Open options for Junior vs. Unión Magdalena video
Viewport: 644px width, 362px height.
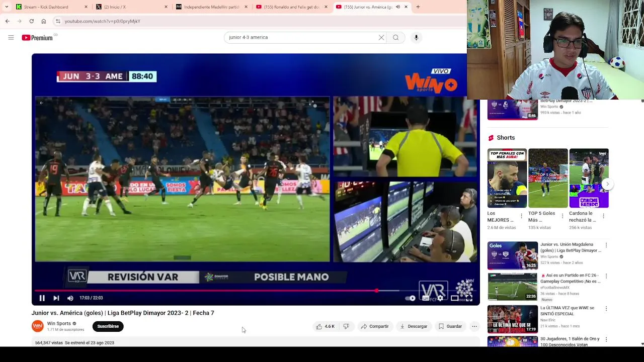[x=606, y=245]
